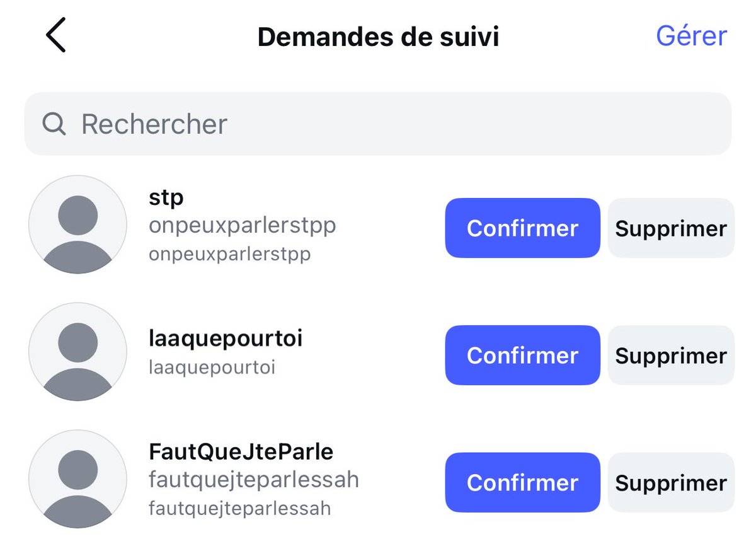Tap the laaquepourtoi profile picture placeholder
The height and width of the screenshot is (539, 756).
coord(78,352)
